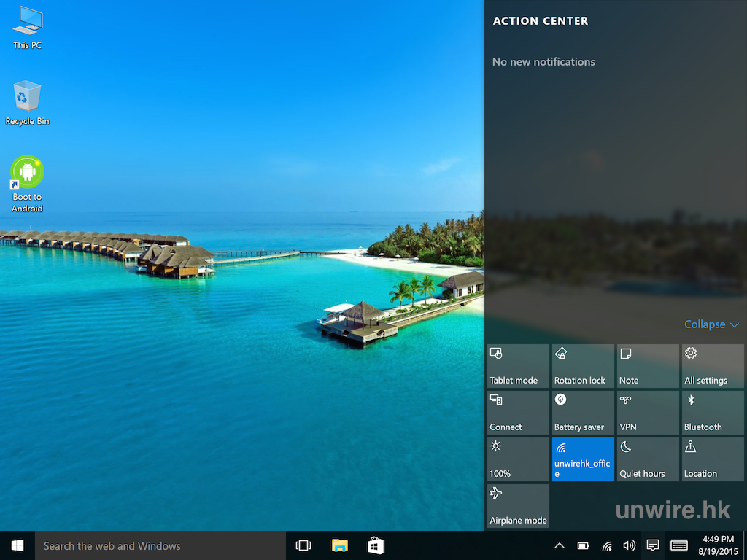
Task: Toggle Tablet mode quick action
Action: click(x=518, y=366)
